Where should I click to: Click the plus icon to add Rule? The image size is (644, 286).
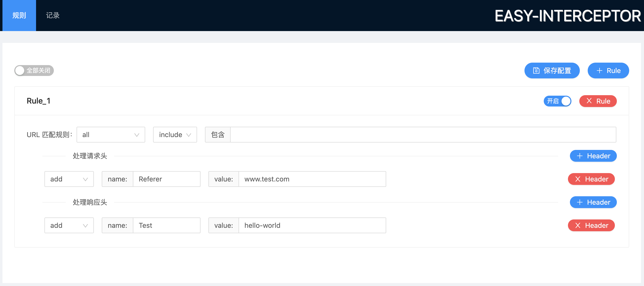pyautogui.click(x=599, y=71)
